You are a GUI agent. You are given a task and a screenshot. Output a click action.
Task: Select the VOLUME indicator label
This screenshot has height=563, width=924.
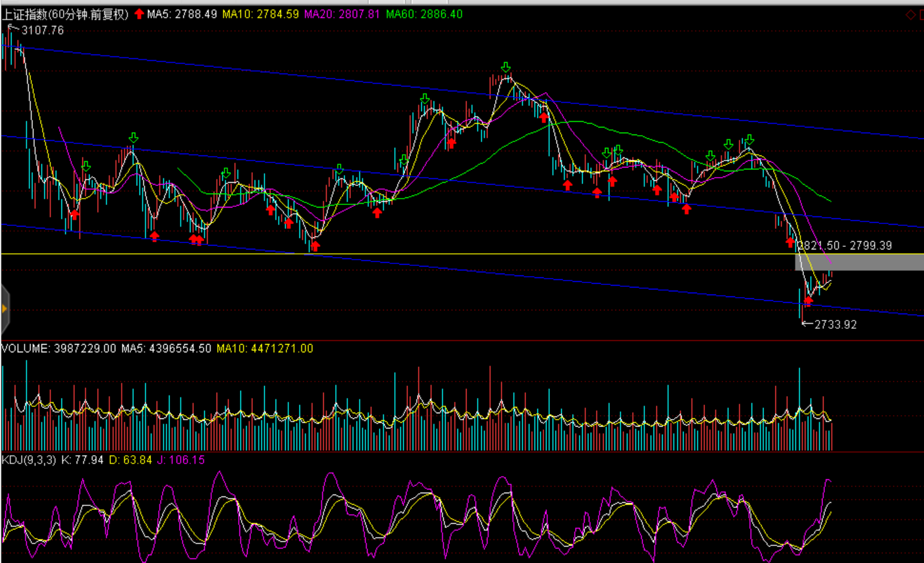tap(25, 348)
